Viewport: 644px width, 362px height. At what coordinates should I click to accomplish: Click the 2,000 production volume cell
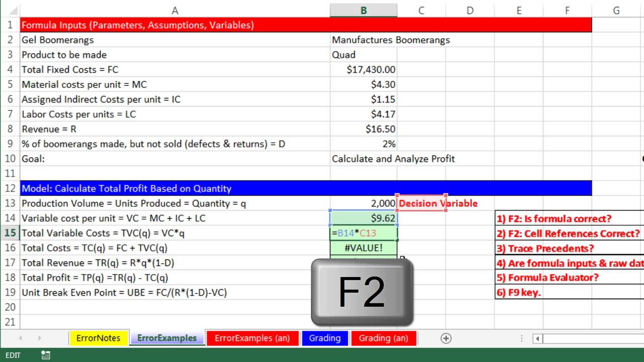coord(363,203)
